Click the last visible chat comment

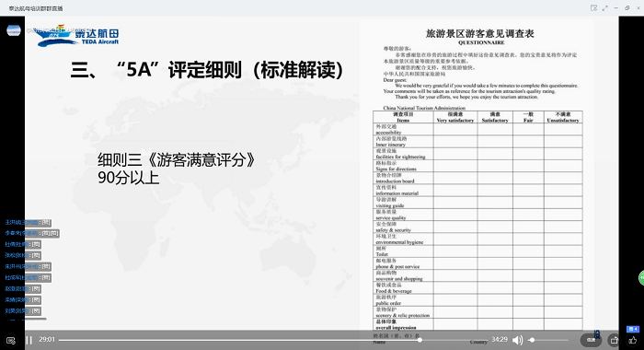point(23,311)
